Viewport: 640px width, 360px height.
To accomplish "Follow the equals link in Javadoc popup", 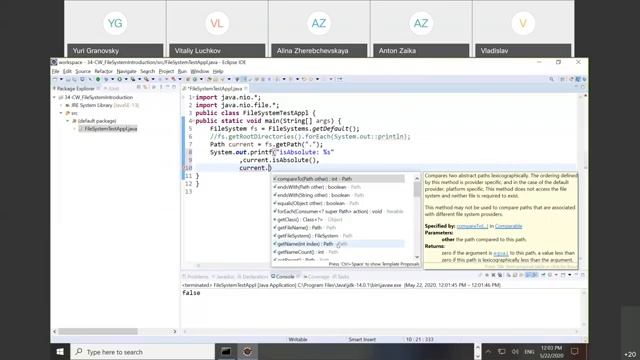I will point(501,253).
